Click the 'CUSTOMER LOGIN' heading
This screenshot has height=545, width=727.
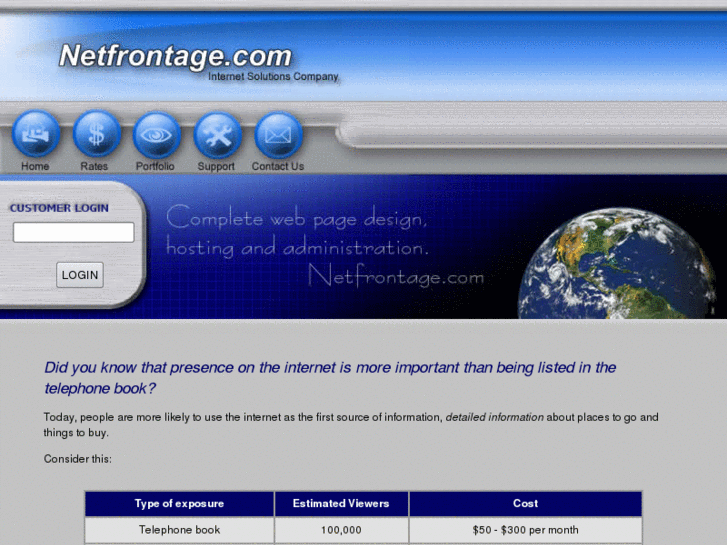pyautogui.click(x=59, y=208)
